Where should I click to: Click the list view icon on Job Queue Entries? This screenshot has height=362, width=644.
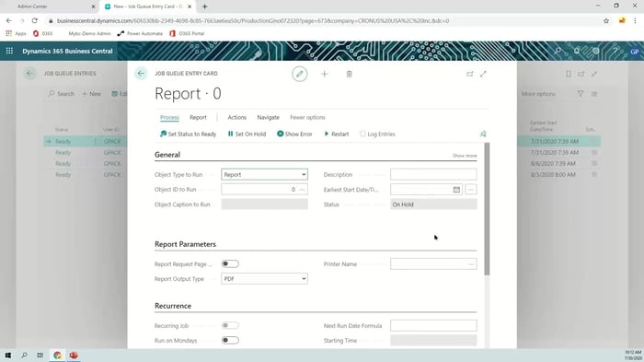594,94
